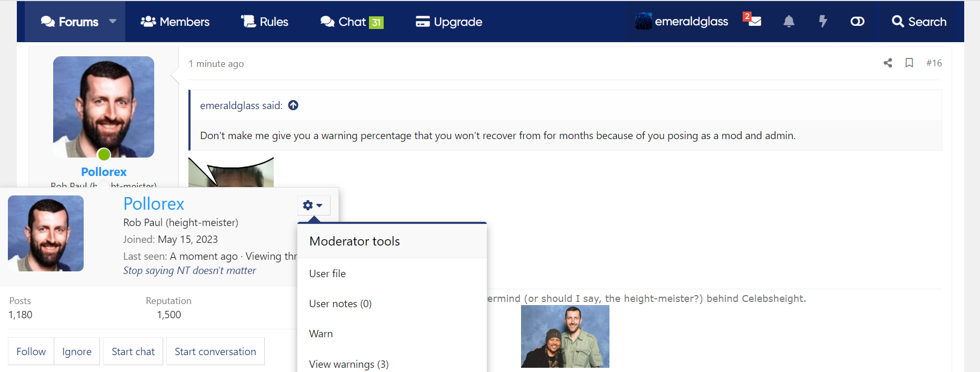This screenshot has width=980, height=372.
Task: Jump to quoted post via up-arrow icon
Action: coord(293,105)
